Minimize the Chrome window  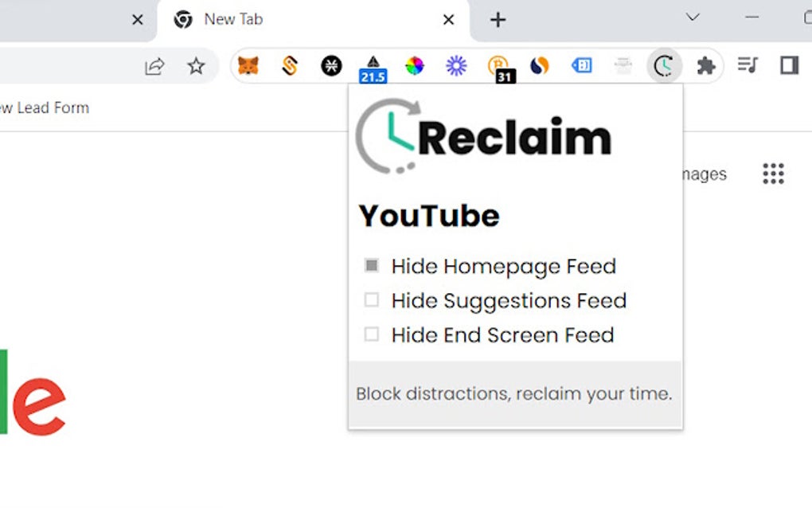pos(752,18)
